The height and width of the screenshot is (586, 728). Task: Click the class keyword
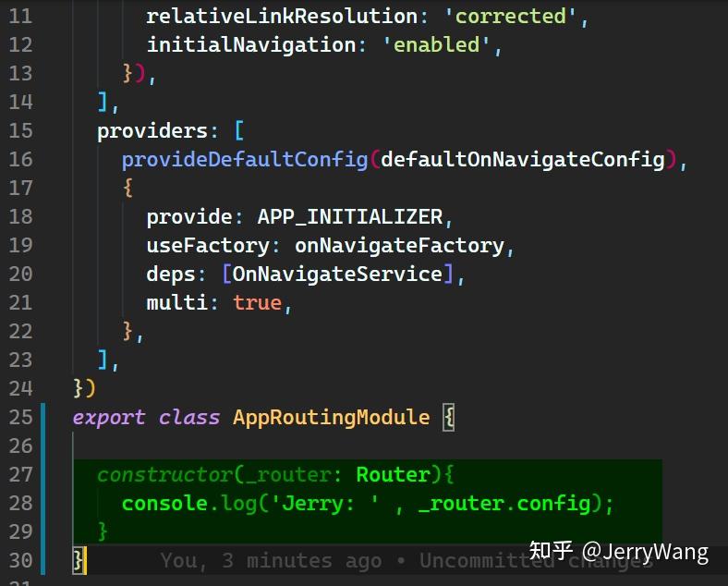click(189, 418)
